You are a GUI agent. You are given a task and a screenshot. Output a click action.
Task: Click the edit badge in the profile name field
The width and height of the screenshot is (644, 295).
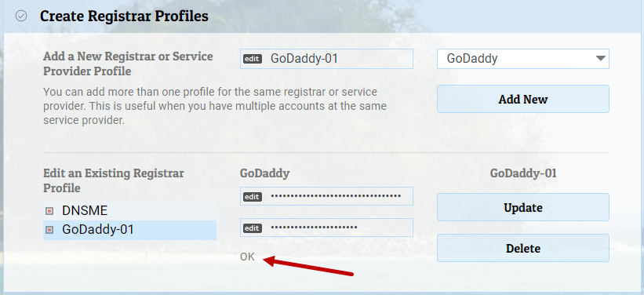(x=252, y=59)
